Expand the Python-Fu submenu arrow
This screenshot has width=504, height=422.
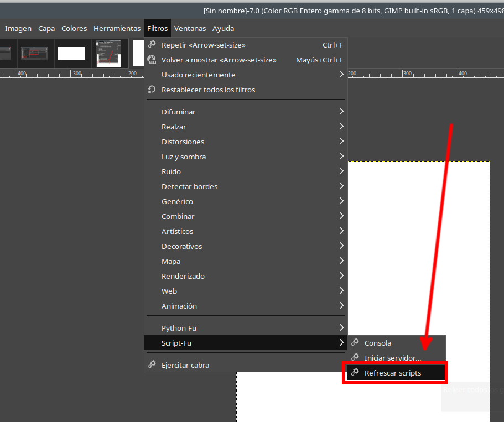(341, 328)
